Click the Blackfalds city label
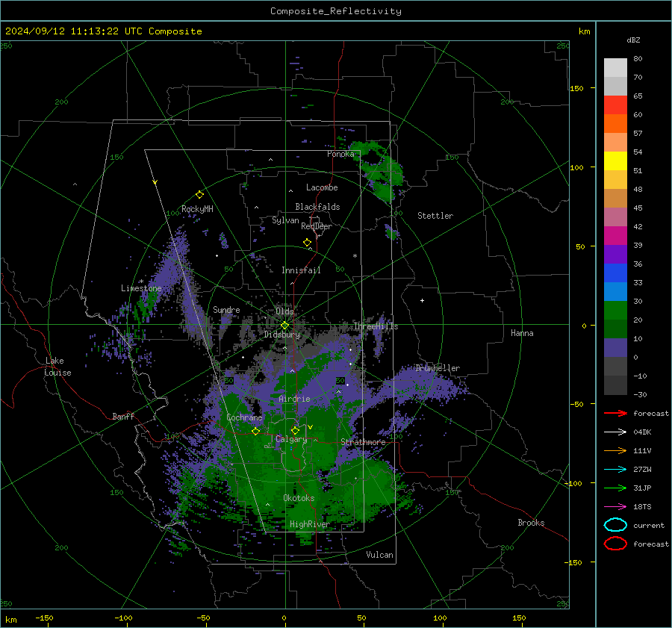Image resolution: width=672 pixels, height=628 pixels. tap(317, 207)
